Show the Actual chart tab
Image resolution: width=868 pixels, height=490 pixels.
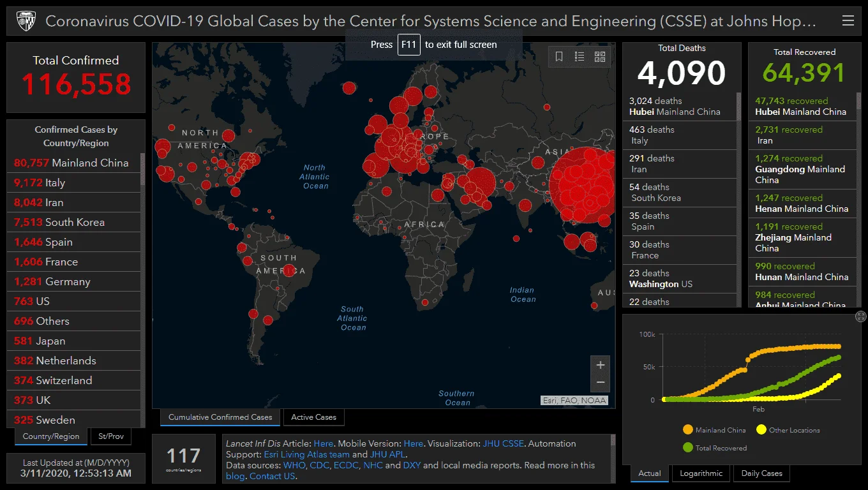650,473
